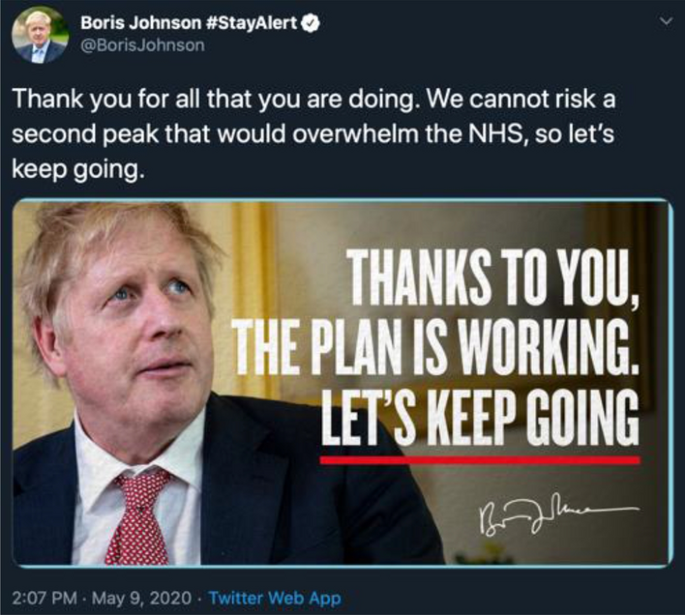Screen dimensions: 685x615
Task: Click the Twitter Web App source link
Action: (x=275, y=598)
